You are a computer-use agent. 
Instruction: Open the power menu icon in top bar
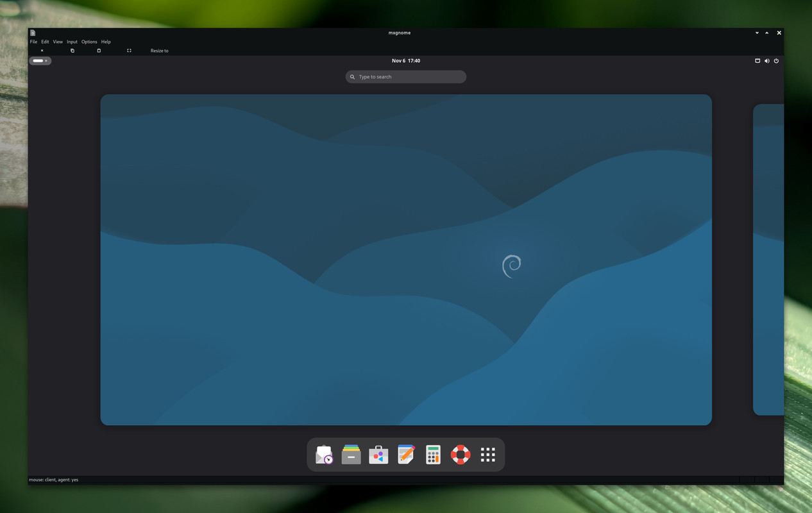pos(776,61)
